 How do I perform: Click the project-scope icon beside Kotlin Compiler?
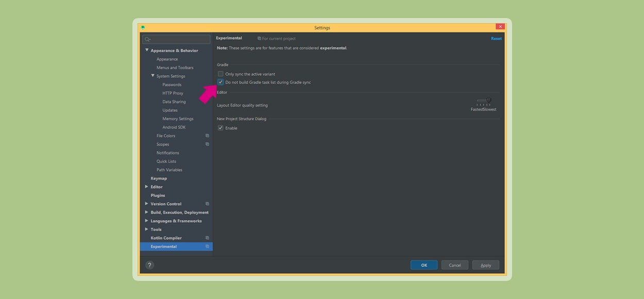pos(207,238)
